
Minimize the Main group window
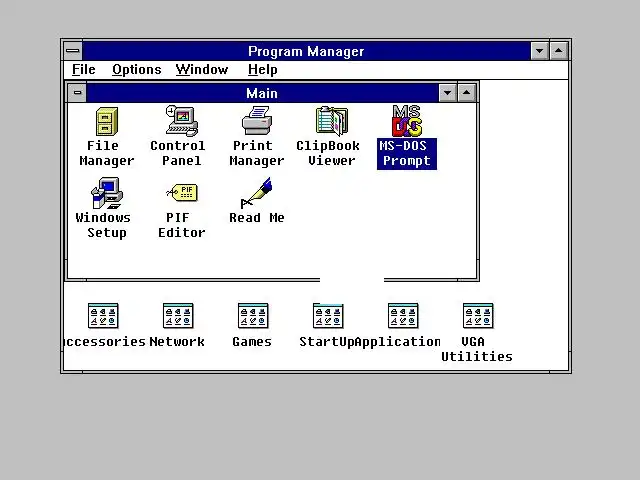[x=448, y=93]
